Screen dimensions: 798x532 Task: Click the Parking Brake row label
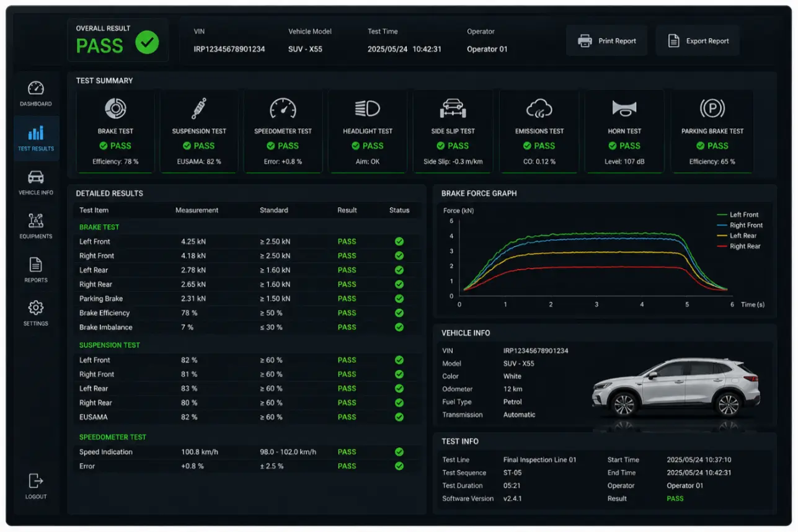point(101,299)
